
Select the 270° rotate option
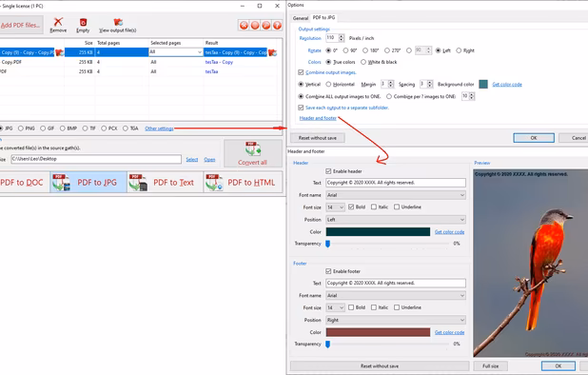(x=387, y=50)
